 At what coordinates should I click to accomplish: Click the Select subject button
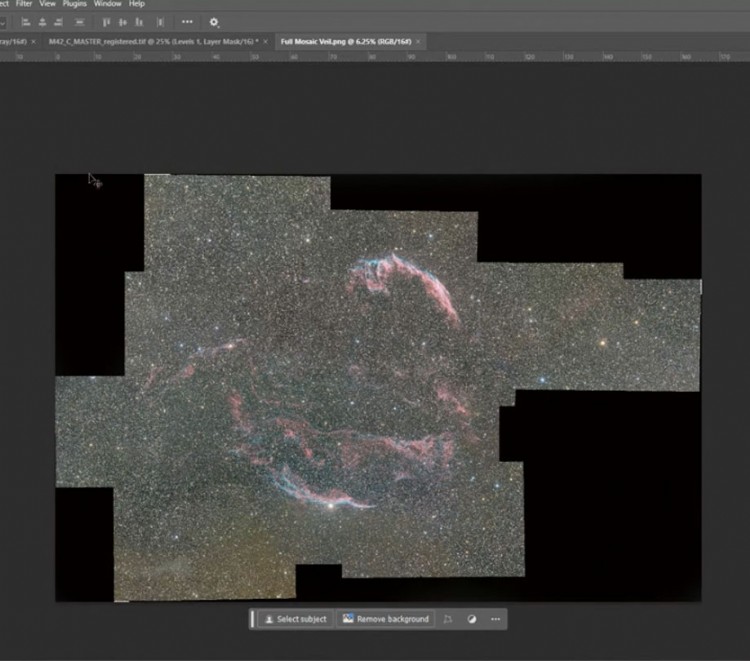(x=296, y=619)
